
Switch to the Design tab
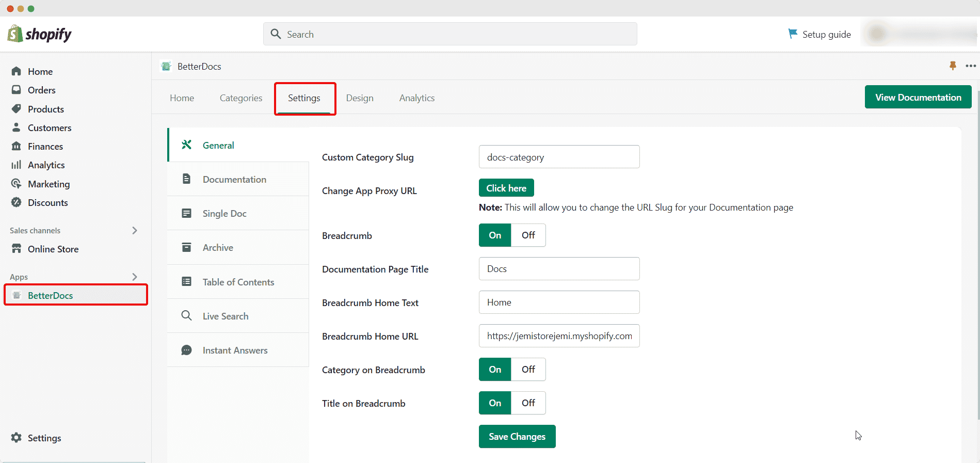click(360, 98)
